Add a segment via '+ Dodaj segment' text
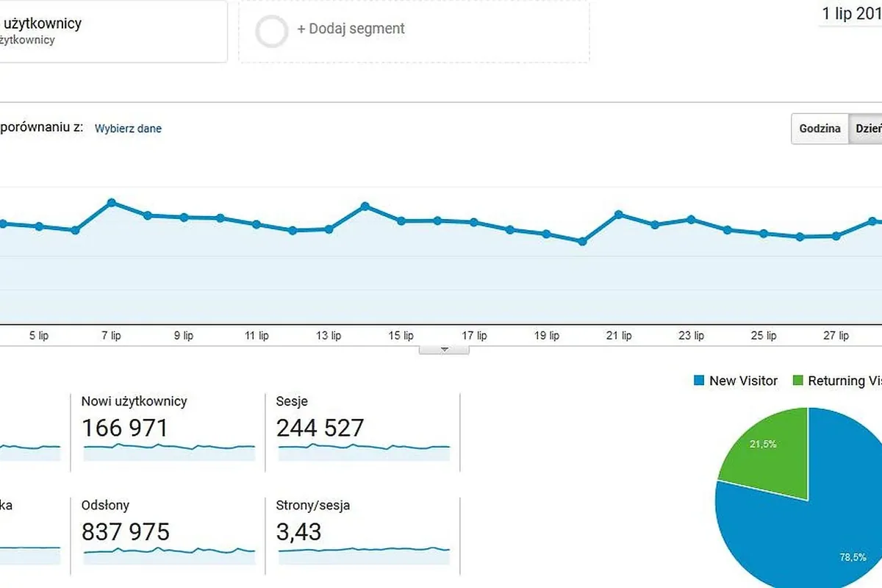Viewport: 882px width, 588px height. point(351,29)
